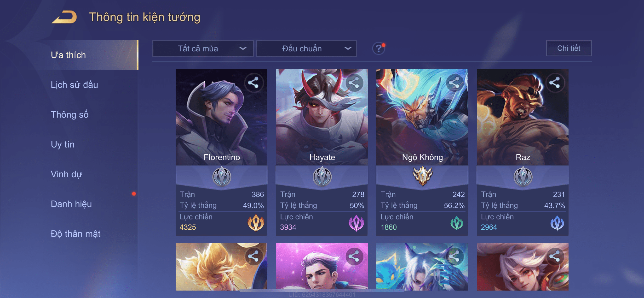Open the question mark help icon

379,48
